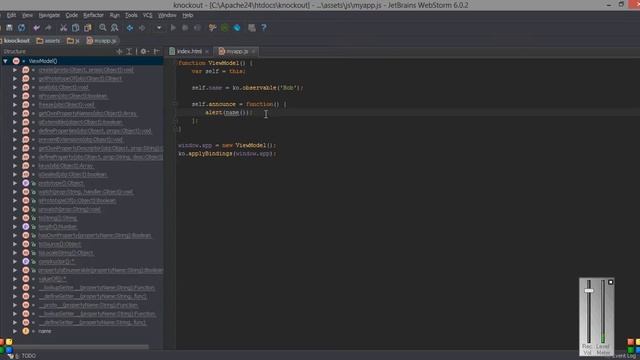This screenshot has height=360, width=640.
Task: Click the Redo arrow icon
Action: coord(49,28)
